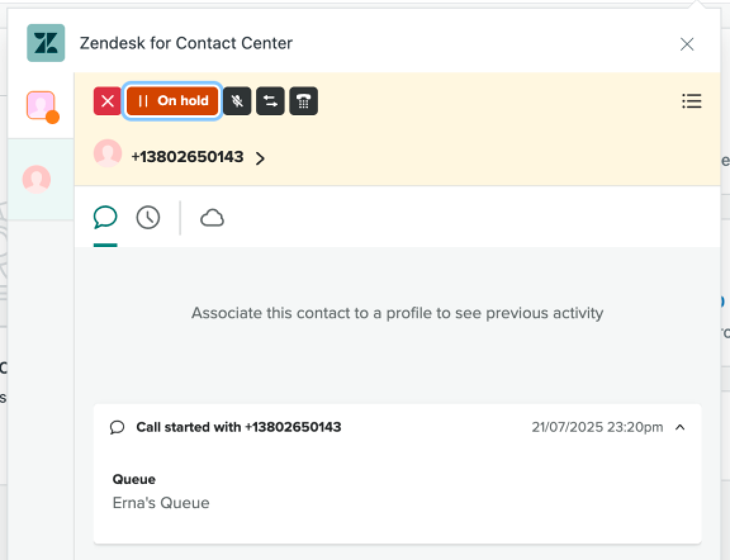
Task: Open the dial pad keypad
Action: 304,101
